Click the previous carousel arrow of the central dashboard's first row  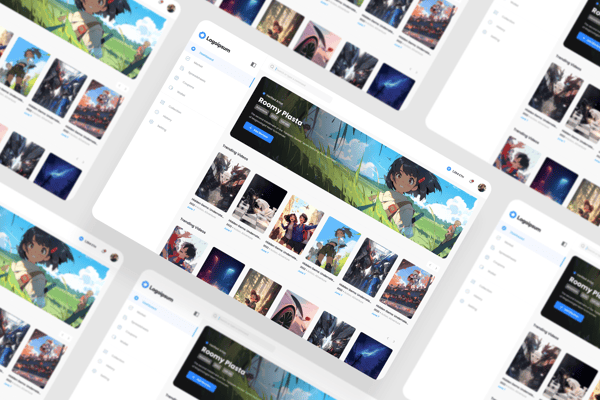pyautogui.click(x=429, y=265)
